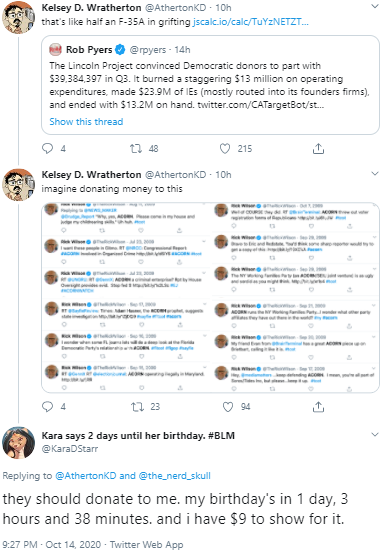
Task: Expand options chevron on 'imagine donating' tweet
Action: (x=375, y=174)
